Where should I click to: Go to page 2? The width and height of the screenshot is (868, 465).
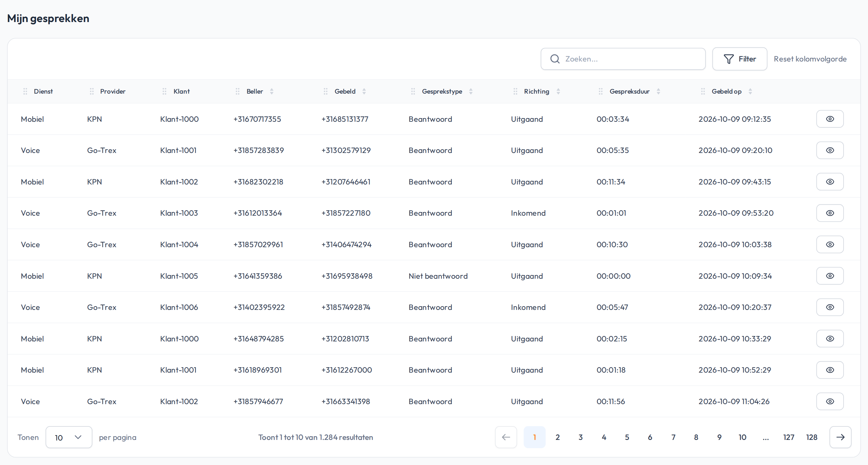[558, 437]
